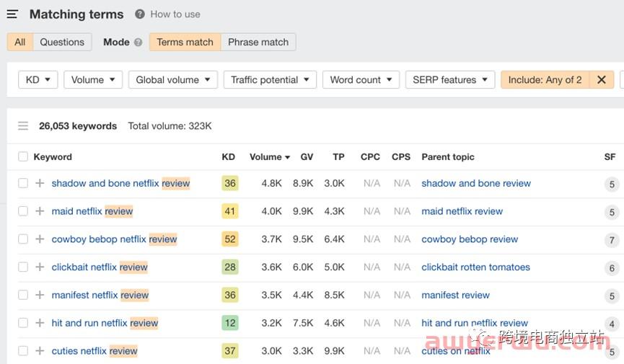Click the question mark icon next to How to use
The height and width of the screenshot is (364, 624).
[x=140, y=14]
